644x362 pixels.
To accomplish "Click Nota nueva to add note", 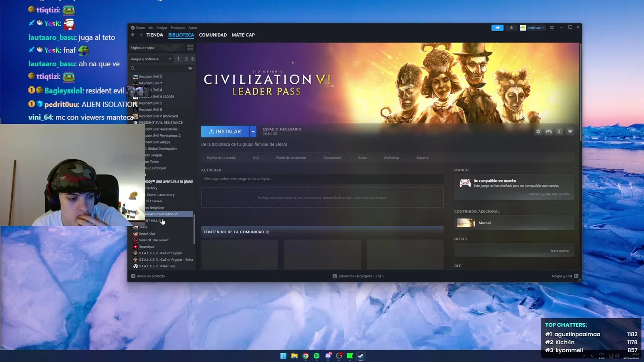I will (559, 251).
